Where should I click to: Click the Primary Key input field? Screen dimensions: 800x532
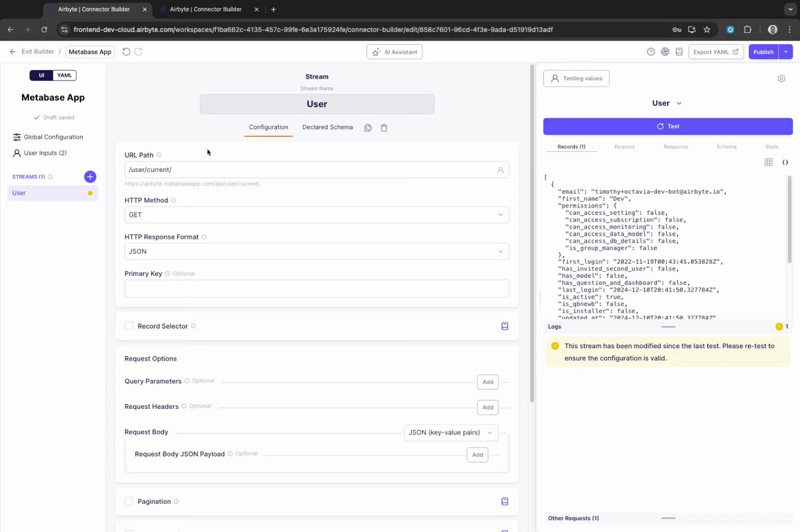pyautogui.click(x=317, y=288)
